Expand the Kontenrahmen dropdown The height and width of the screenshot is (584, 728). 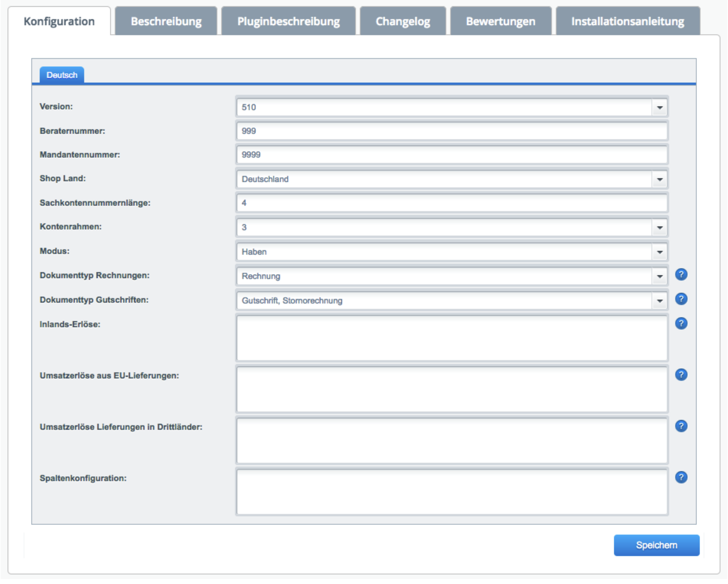coord(660,228)
